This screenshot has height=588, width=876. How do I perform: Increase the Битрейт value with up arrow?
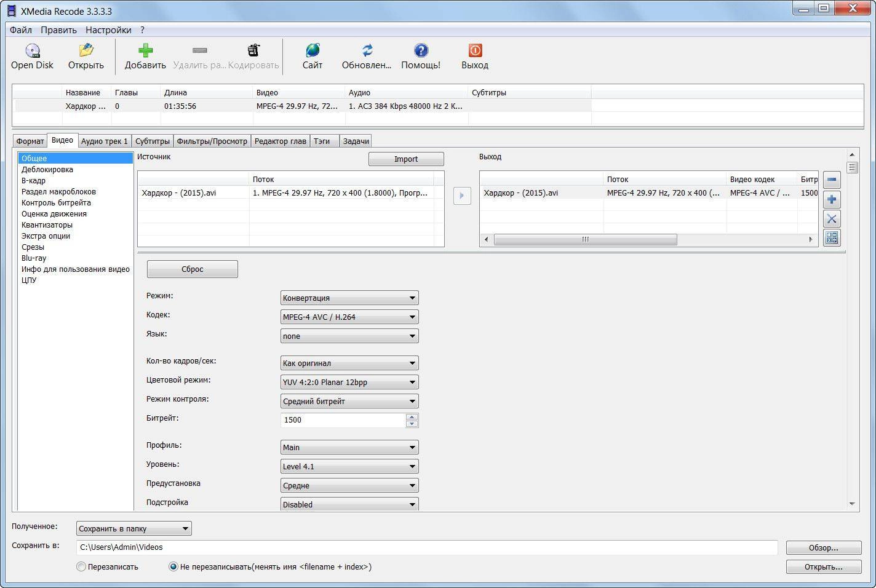(412, 416)
